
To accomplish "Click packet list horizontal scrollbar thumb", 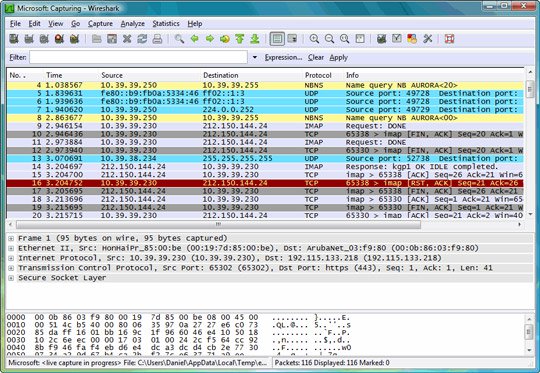I will 218,225.
